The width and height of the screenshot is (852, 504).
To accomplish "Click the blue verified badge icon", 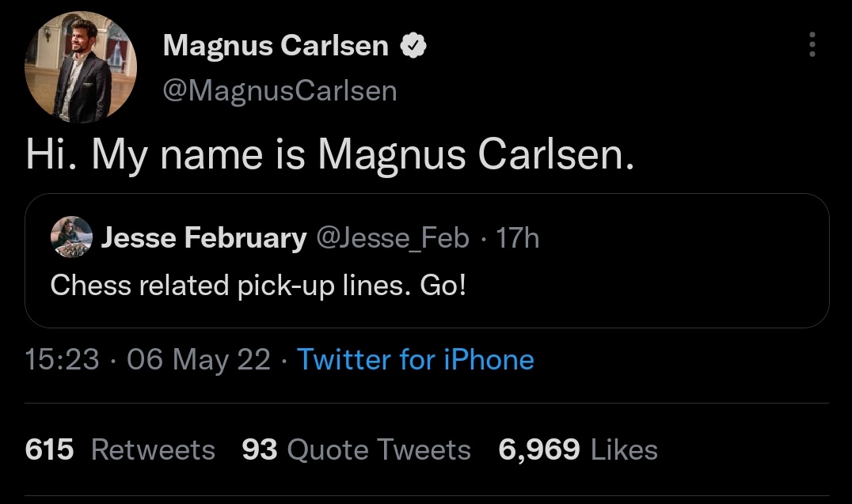I will pyautogui.click(x=414, y=47).
